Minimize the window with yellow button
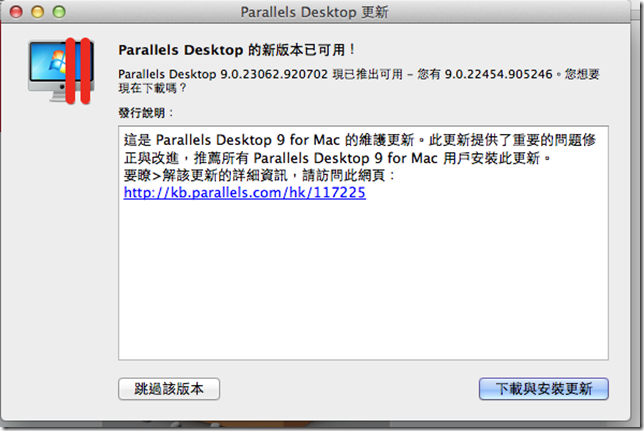 pyautogui.click(x=37, y=12)
